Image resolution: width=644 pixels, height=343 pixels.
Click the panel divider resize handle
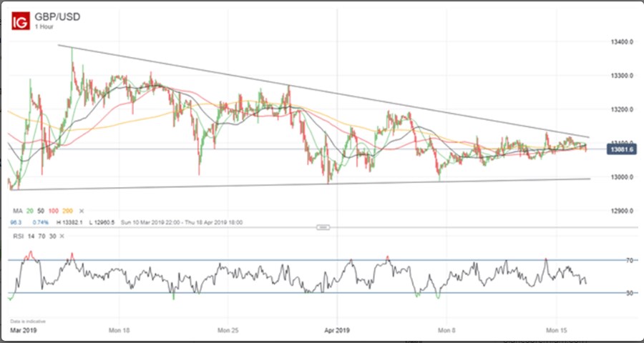tap(323, 228)
